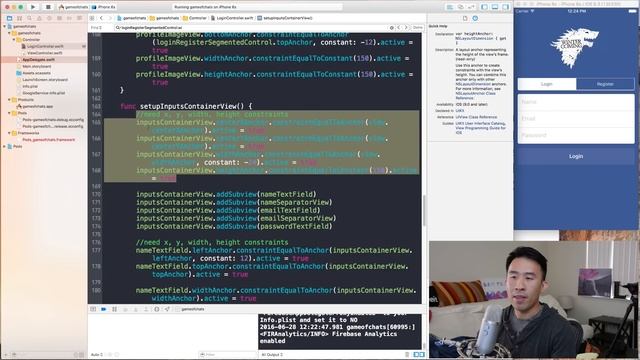Screen dimensions: 640x360
Task: Open the Find mode dropdown
Action: click(97, 27)
